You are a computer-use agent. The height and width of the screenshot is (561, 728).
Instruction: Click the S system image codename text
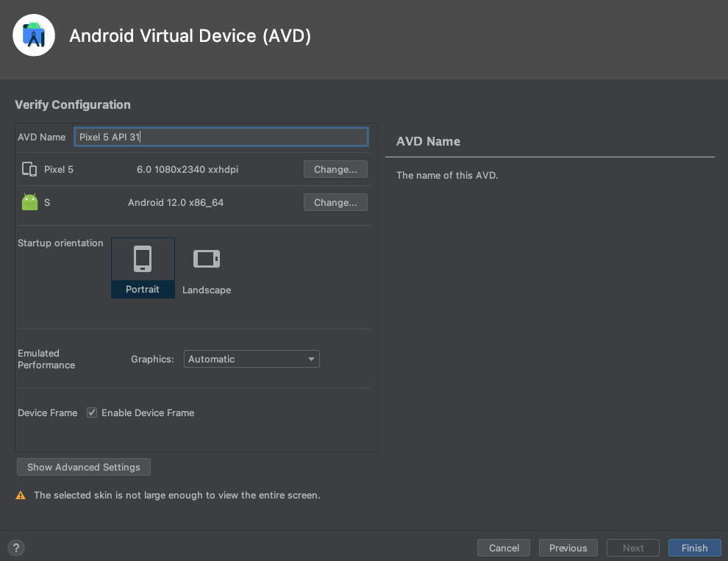coord(47,202)
